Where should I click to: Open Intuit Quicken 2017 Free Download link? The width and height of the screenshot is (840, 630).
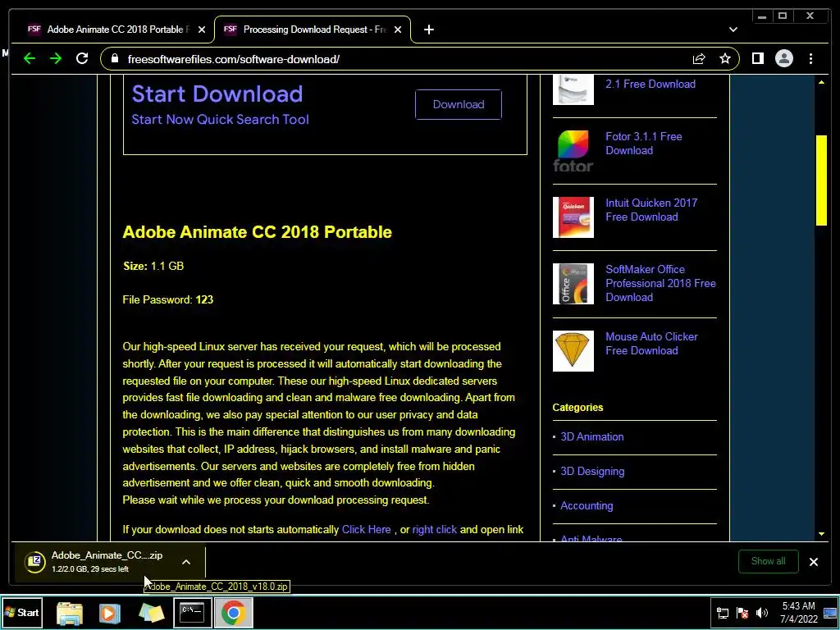point(651,210)
